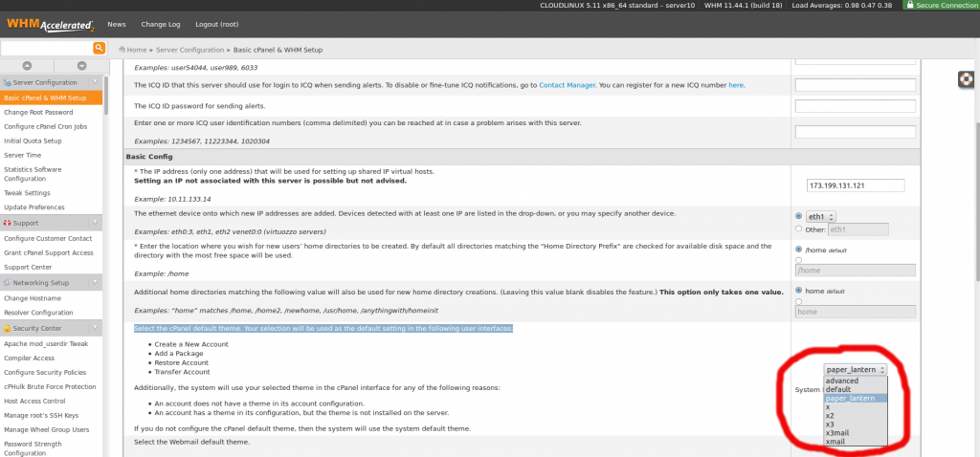Click the Support section icon
The width and height of the screenshot is (980, 457).
tap(7, 223)
